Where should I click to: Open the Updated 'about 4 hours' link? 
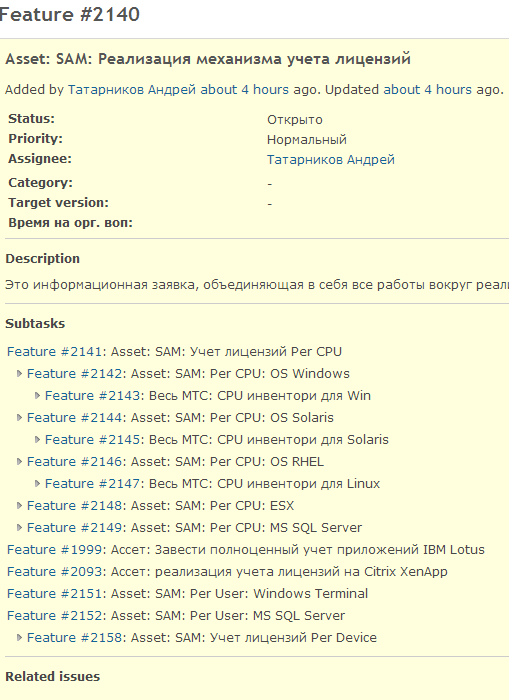tap(427, 90)
